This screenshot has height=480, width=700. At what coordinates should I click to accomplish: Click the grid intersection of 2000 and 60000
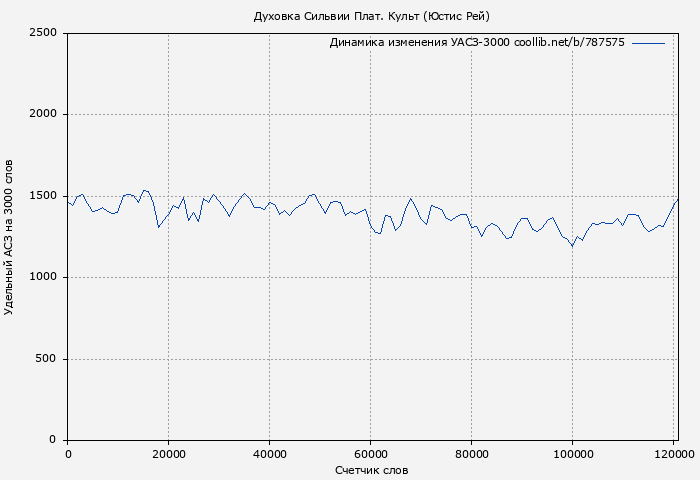[371, 115]
